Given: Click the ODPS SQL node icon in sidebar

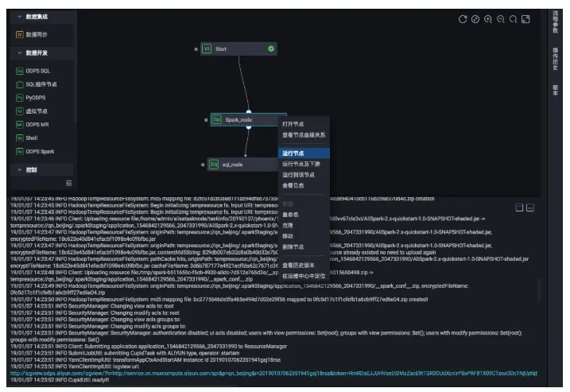Looking at the screenshot, I should point(20,71).
